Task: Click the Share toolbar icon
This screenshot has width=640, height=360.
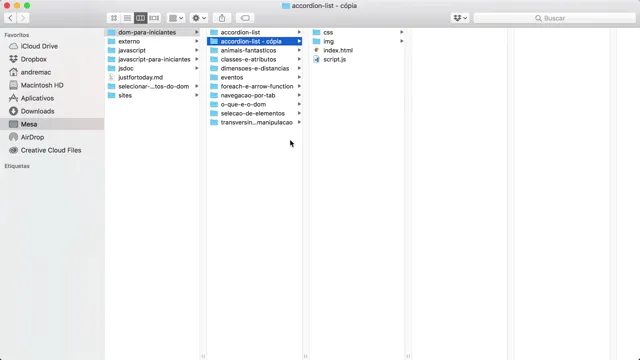Action: 222,18
